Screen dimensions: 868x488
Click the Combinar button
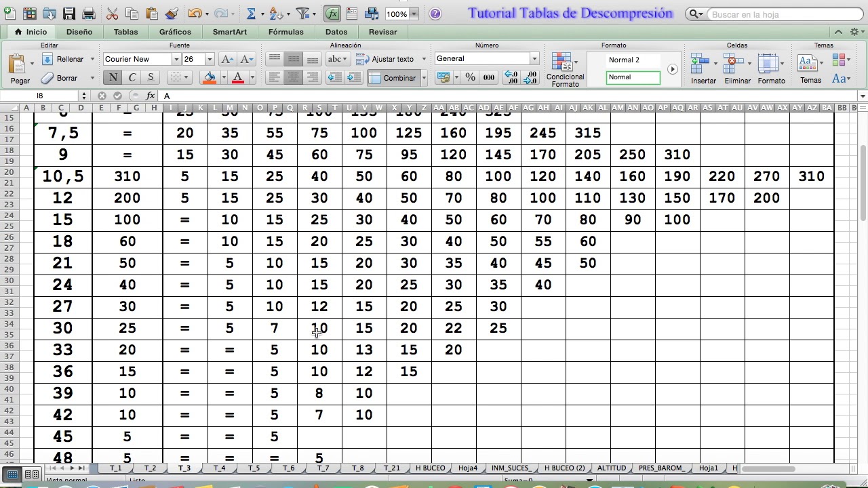[x=393, y=78]
